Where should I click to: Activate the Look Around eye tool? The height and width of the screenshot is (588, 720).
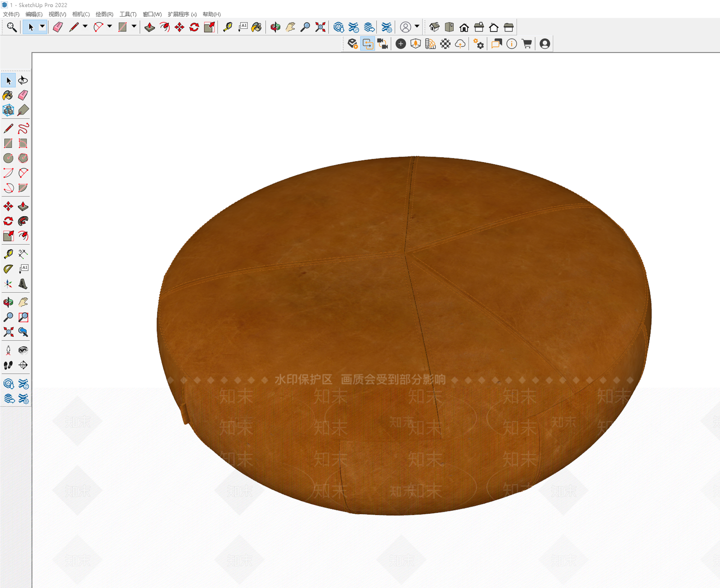23,351
